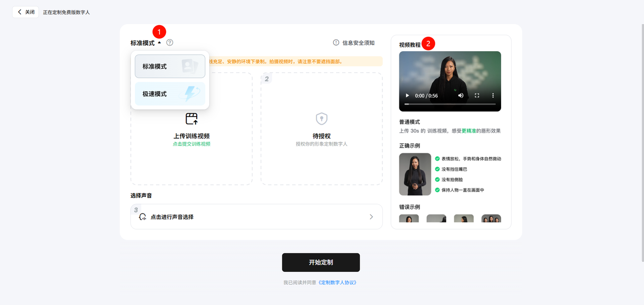Screen dimensions: 644x305
Task: Click the upload training video icon
Action: (192, 119)
